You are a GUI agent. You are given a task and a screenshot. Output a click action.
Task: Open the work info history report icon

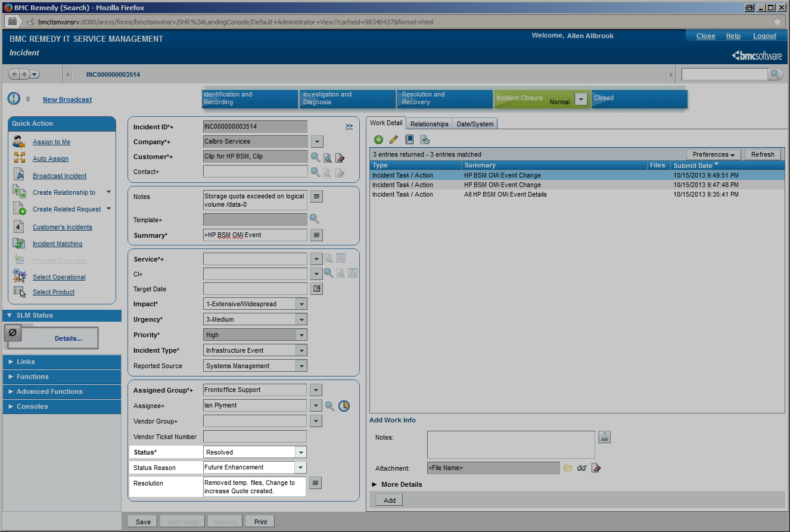[409, 139]
